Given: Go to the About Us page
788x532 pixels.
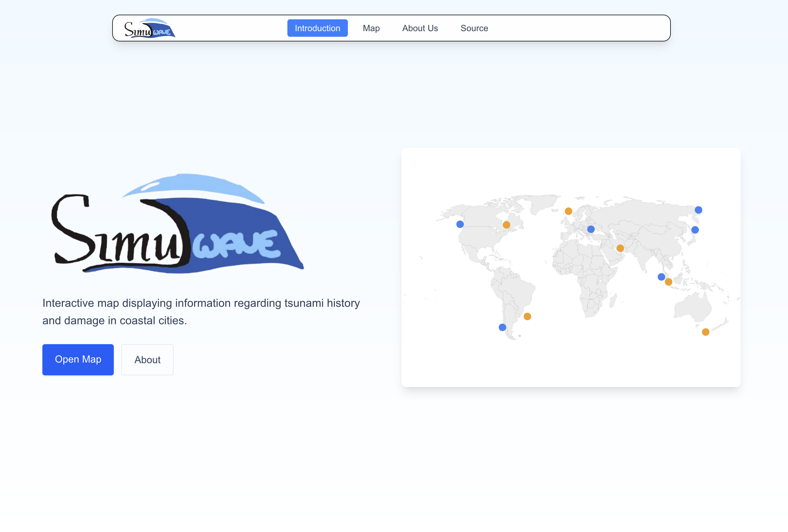Looking at the screenshot, I should pyautogui.click(x=420, y=28).
